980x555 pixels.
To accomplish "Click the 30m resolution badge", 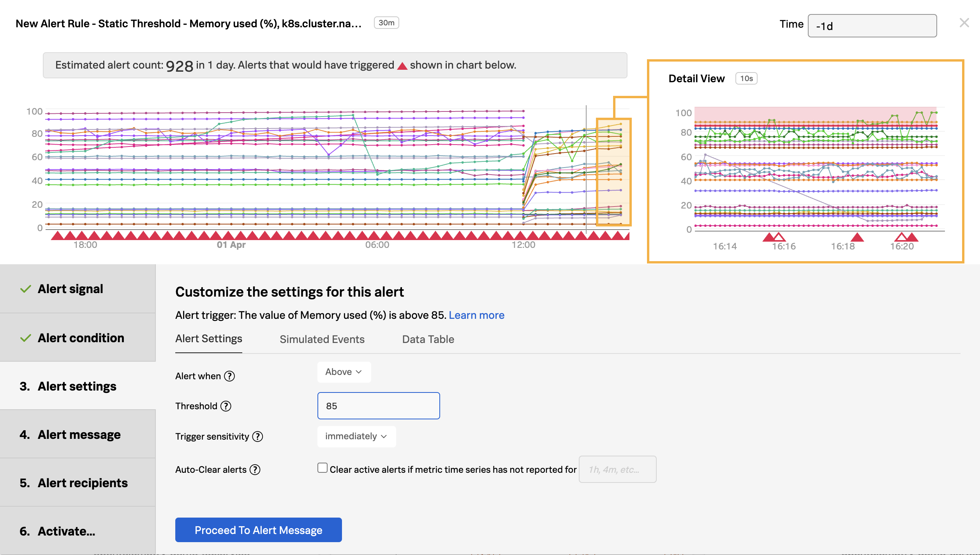I will (x=386, y=23).
